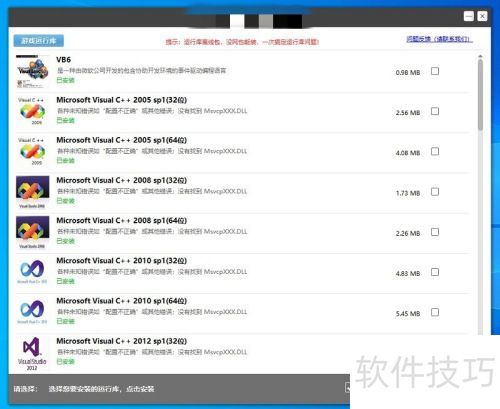Click Visual C++ 2010 sp1(64位) icon

[x=32, y=312]
